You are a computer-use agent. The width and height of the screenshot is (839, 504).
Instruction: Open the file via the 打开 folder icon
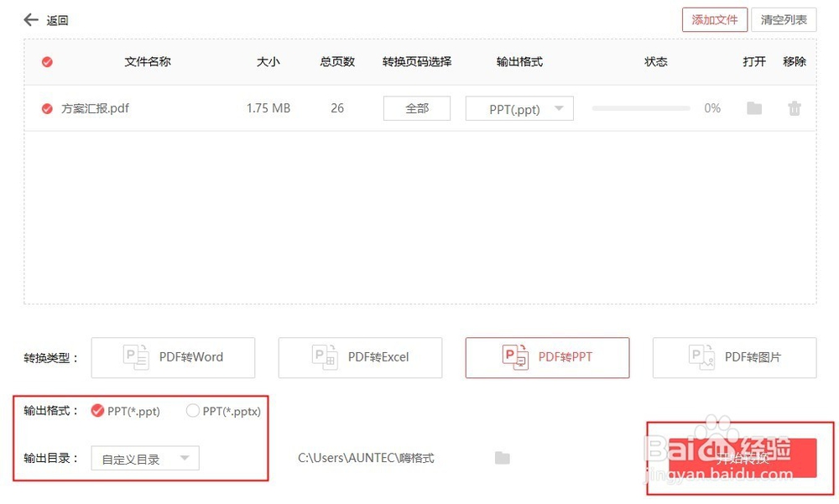click(753, 107)
